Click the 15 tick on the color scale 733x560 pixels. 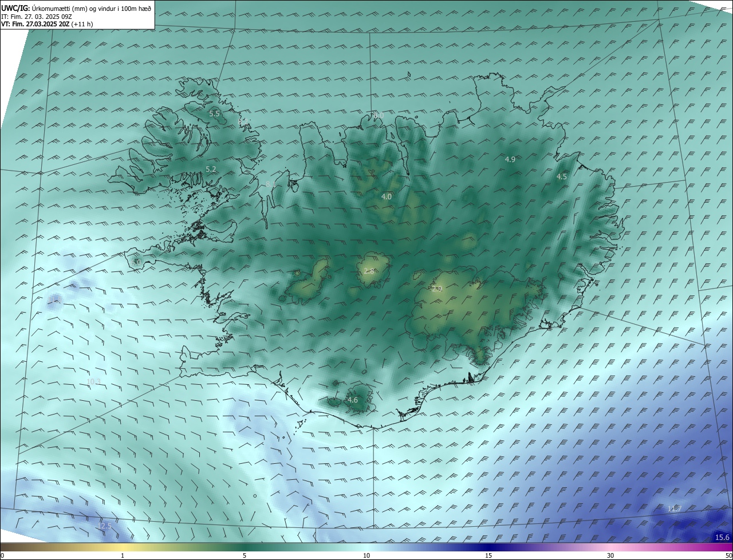coord(488,555)
